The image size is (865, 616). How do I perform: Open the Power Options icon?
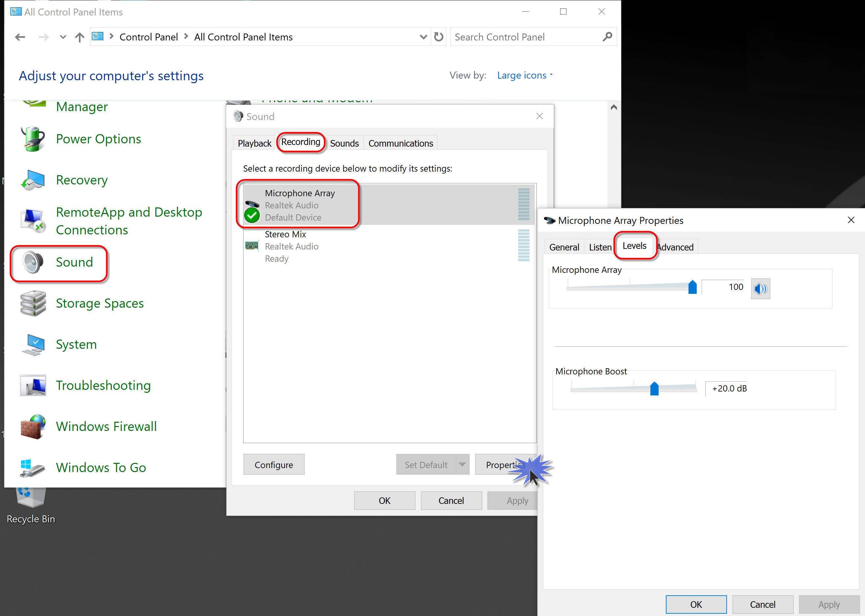[x=33, y=139]
